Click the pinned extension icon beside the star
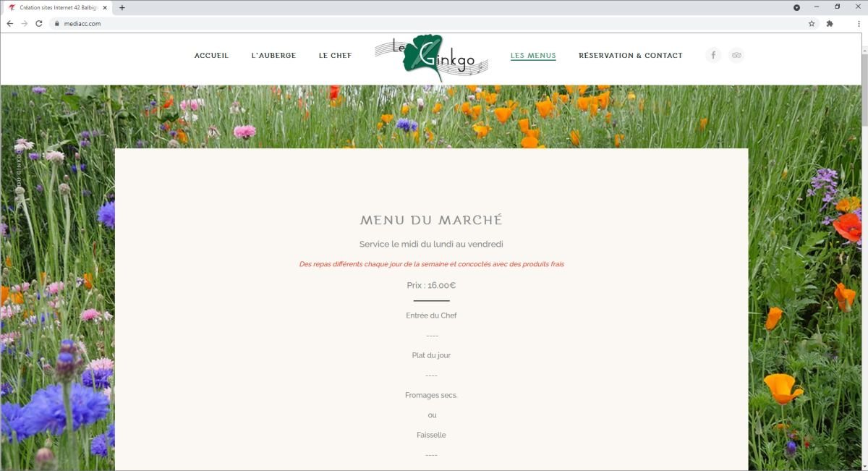This screenshot has width=868, height=471. 829,23
